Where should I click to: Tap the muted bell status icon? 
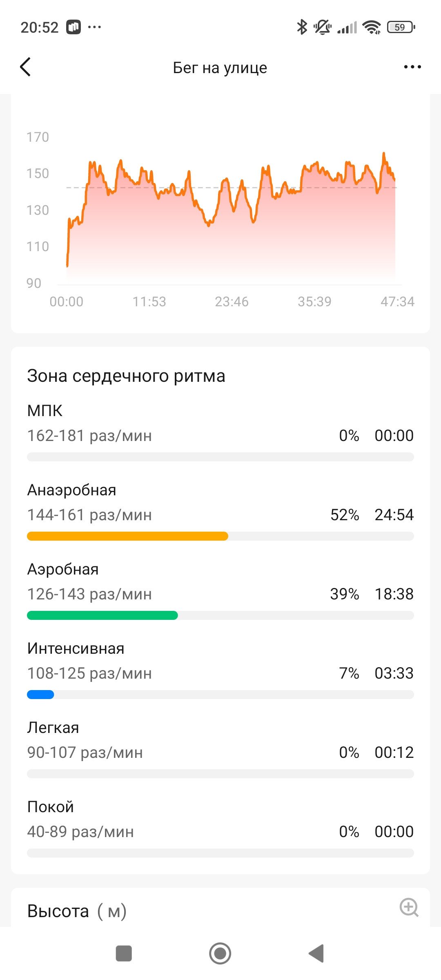click(x=323, y=27)
